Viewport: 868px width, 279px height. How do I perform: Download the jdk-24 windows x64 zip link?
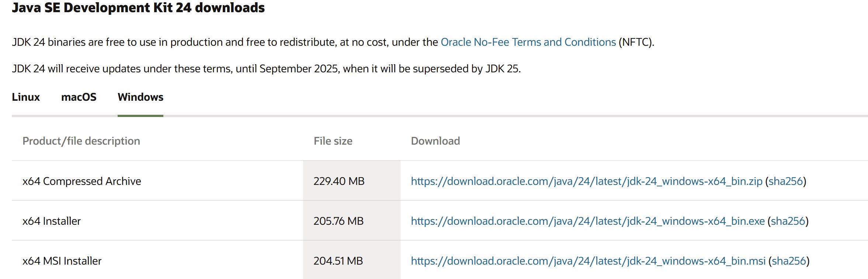tap(587, 181)
